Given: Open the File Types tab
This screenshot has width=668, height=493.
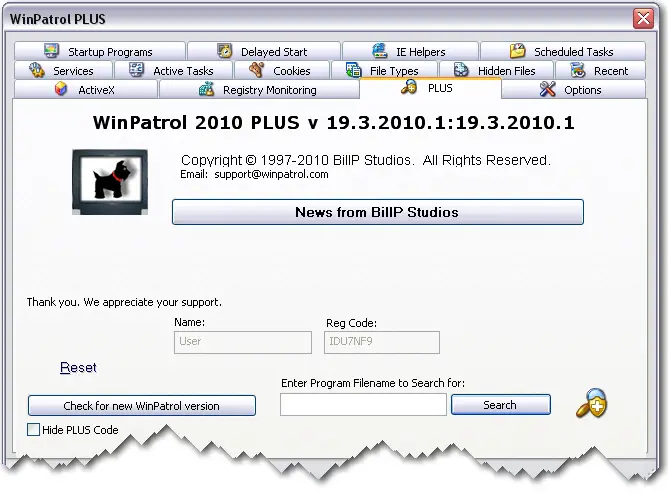Looking at the screenshot, I should [385, 70].
